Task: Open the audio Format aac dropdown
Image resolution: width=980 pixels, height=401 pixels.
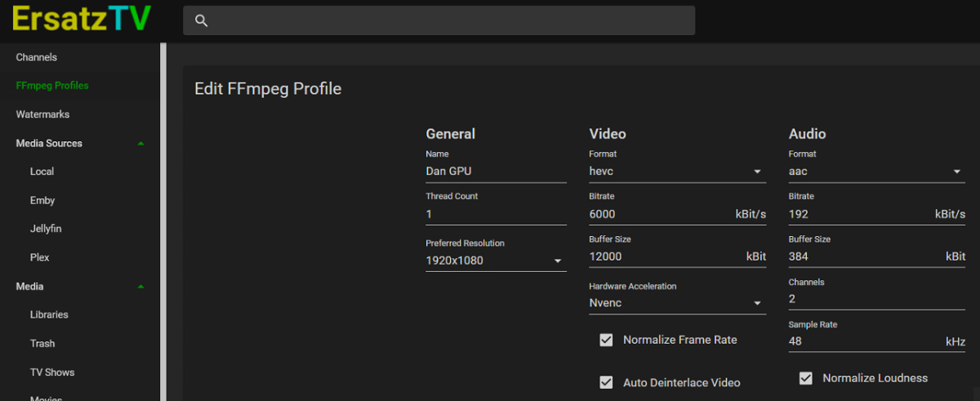Action: (876, 172)
